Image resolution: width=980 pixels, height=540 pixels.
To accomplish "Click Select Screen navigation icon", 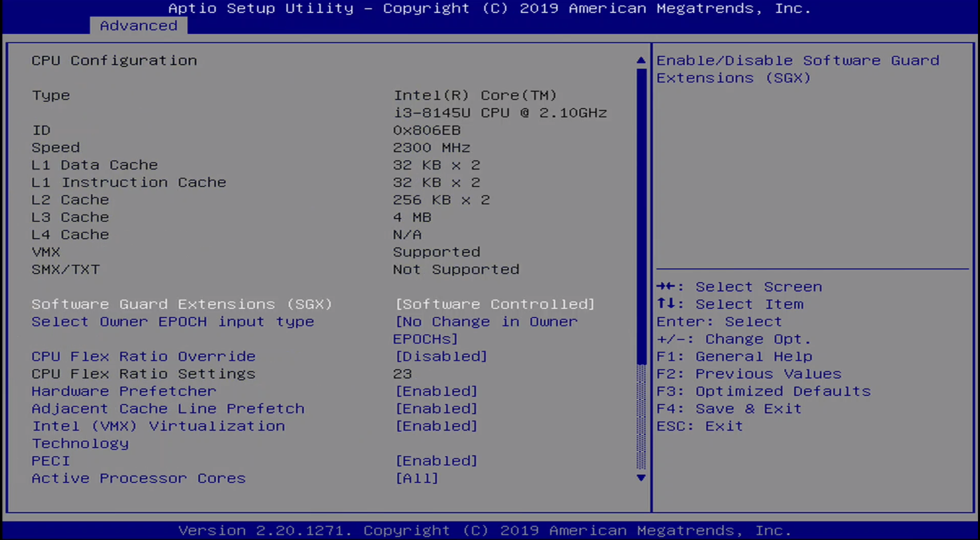I will (665, 286).
